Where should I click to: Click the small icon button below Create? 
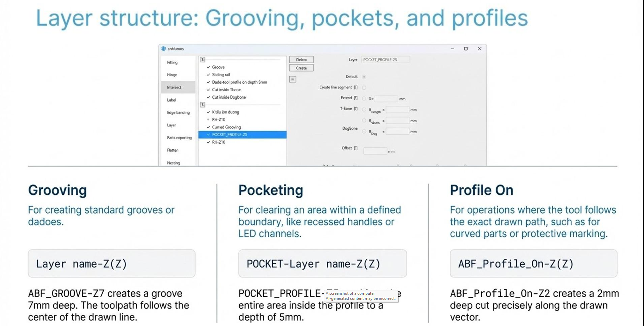292,79
